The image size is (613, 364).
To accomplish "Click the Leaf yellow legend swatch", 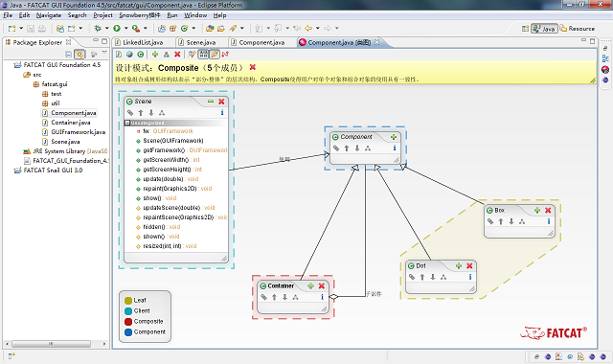I will click(x=128, y=300).
